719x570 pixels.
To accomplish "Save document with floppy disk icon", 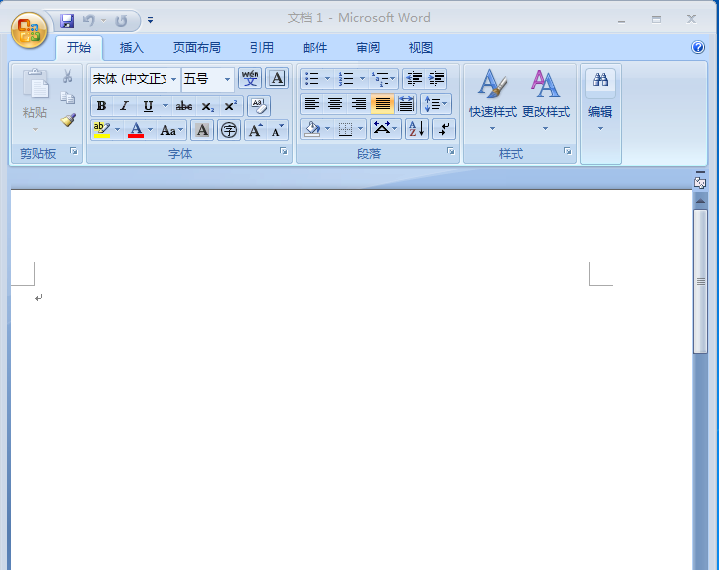I will (x=67, y=21).
